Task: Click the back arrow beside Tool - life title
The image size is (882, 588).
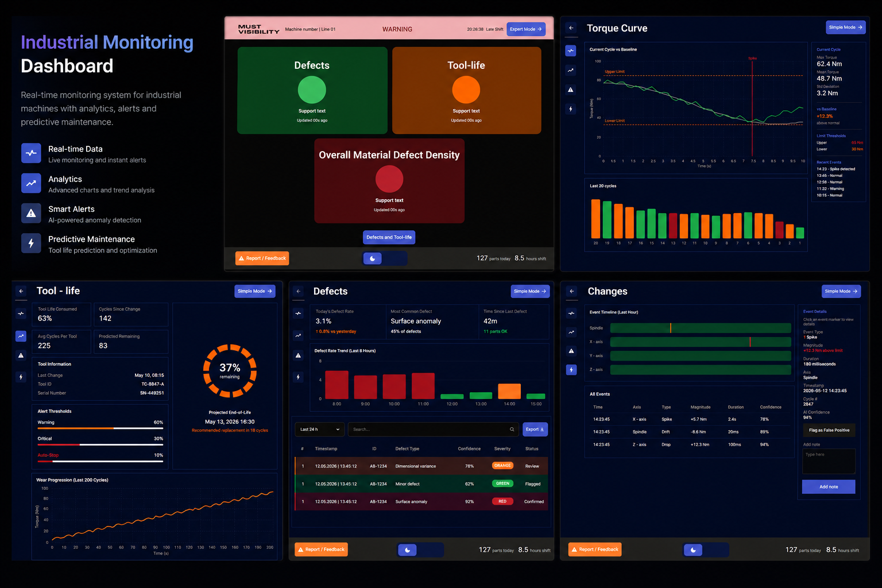Action: point(21,291)
